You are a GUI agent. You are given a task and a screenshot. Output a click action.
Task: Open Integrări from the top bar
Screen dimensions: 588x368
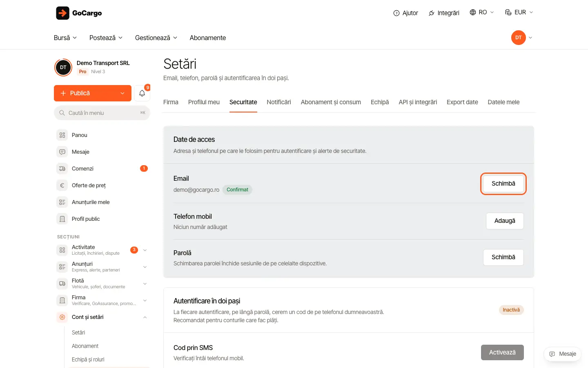[x=444, y=13]
